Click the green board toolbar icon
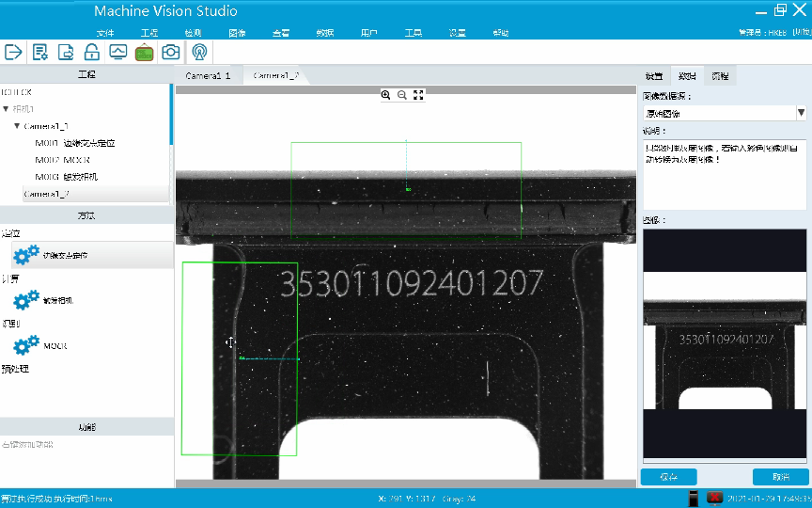 pos(145,53)
